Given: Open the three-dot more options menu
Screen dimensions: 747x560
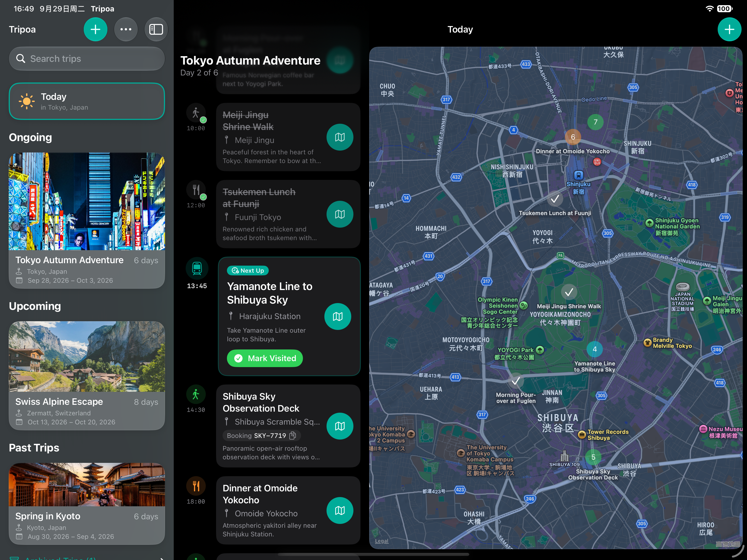Looking at the screenshot, I should [126, 29].
